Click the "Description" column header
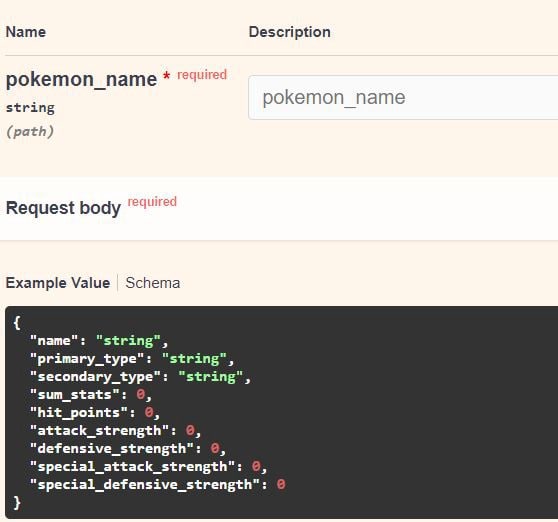This screenshot has height=522, width=558. (290, 32)
